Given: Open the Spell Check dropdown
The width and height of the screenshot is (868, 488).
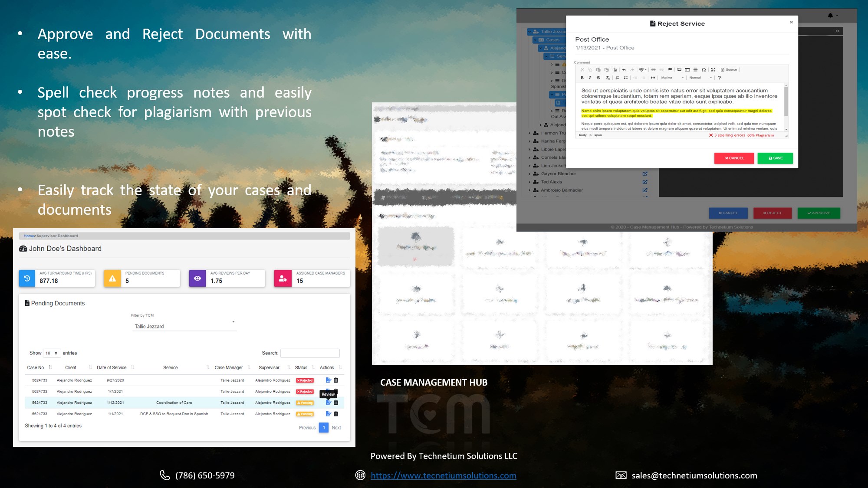Looking at the screenshot, I should (643, 70).
